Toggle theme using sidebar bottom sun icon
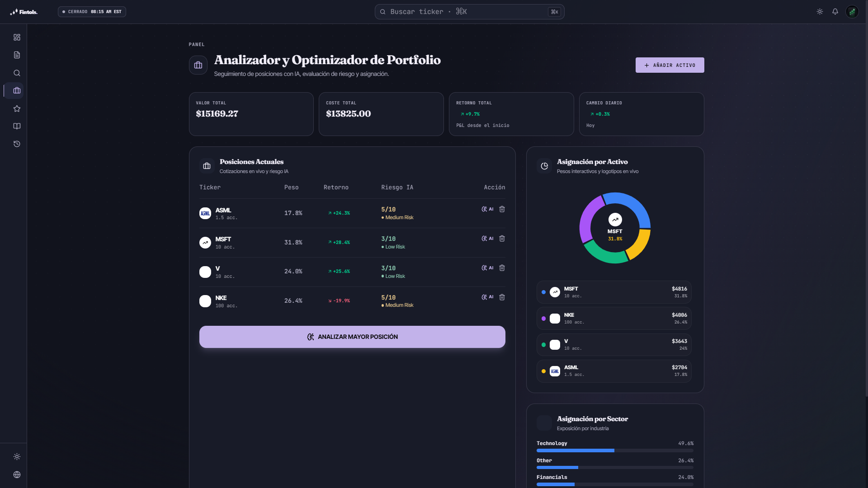The height and width of the screenshot is (488, 868). click(17, 457)
